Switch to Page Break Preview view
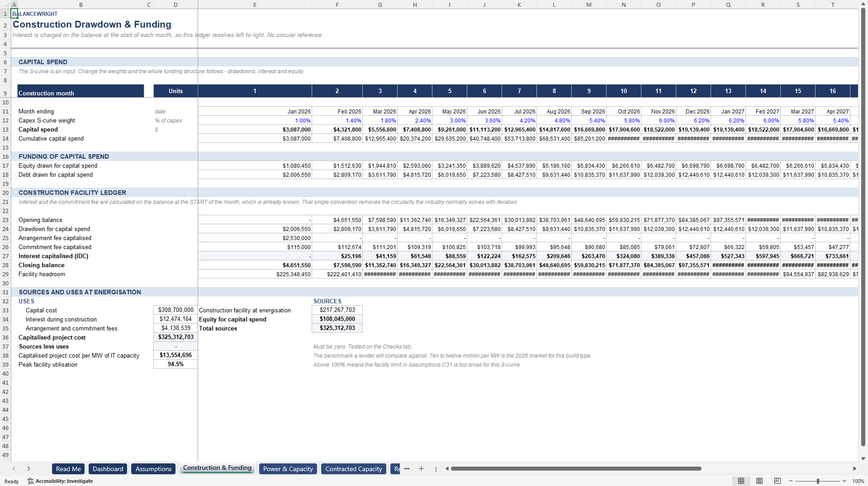The height and width of the screenshot is (486, 868). (778, 481)
